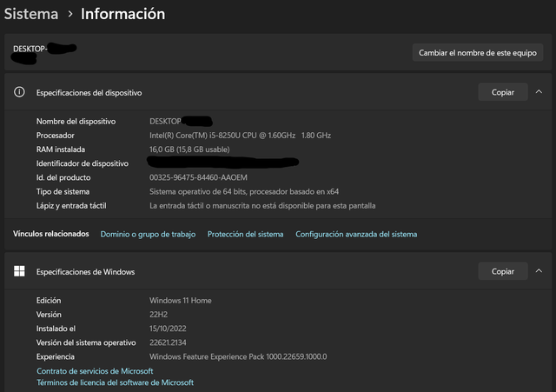
Task: Copy the Windows specifications with Copiar
Action: [503, 271]
